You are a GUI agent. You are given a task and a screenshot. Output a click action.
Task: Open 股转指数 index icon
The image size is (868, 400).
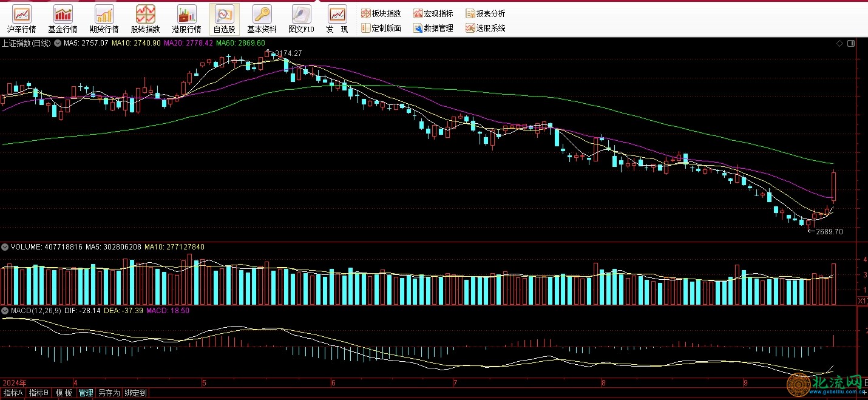[145, 19]
